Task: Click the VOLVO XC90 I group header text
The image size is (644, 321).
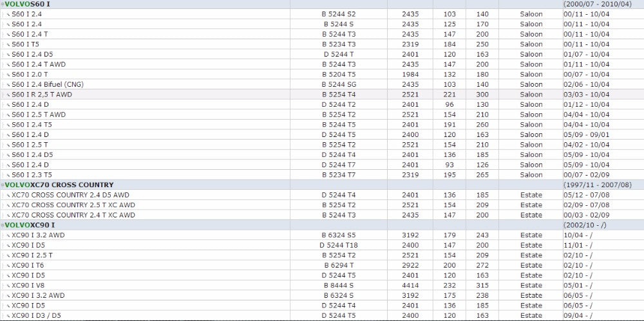Action: coord(30,225)
